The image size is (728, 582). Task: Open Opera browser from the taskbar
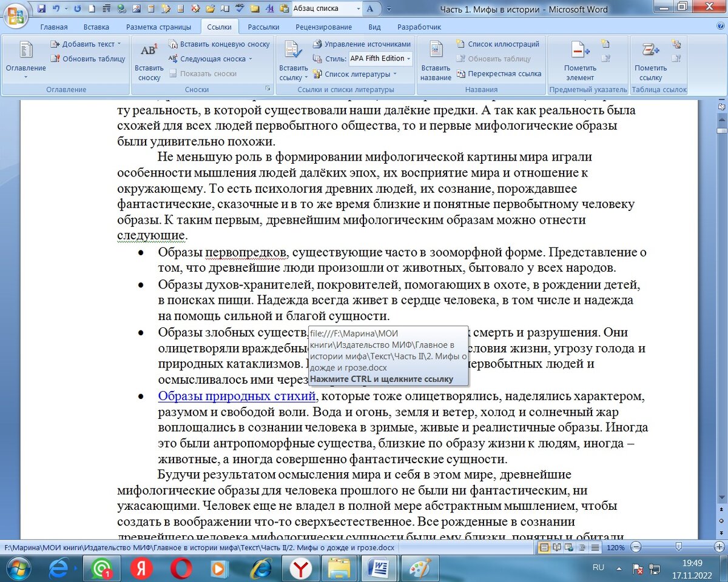180,569
